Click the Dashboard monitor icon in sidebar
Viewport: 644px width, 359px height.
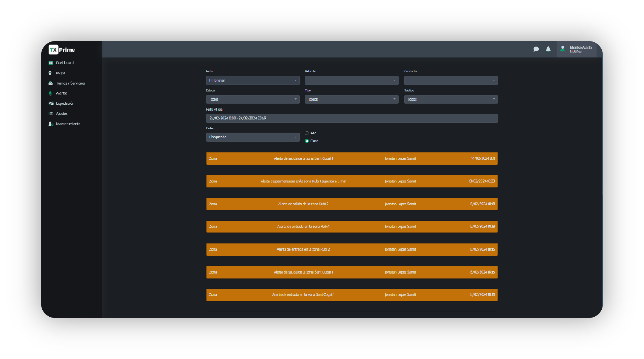click(x=51, y=63)
